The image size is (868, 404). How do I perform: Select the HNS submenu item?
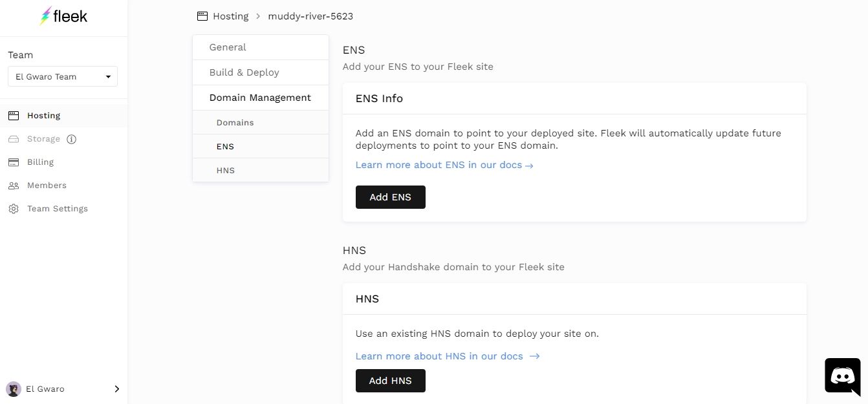226,171
